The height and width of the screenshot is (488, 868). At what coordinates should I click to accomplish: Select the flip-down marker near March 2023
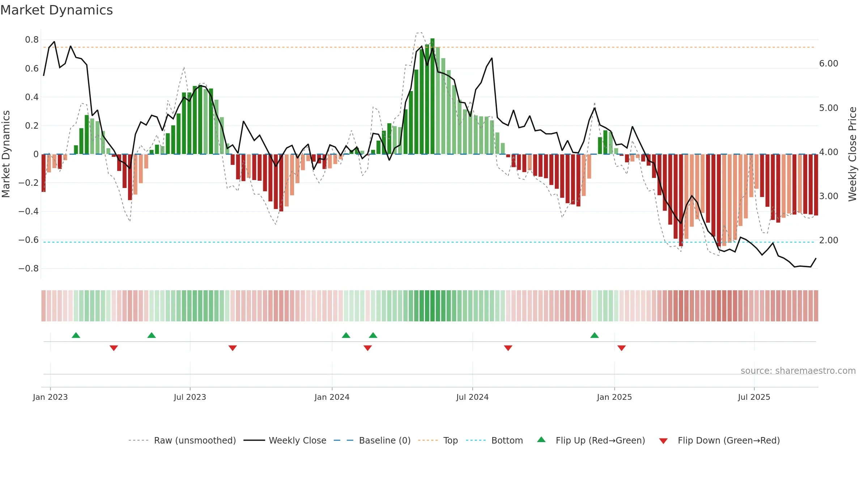(x=114, y=348)
